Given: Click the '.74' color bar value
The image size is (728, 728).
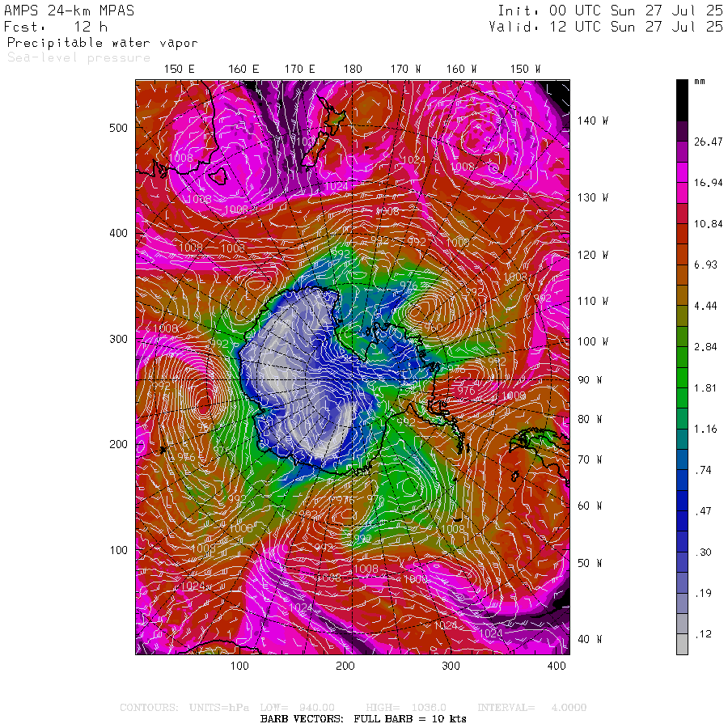Looking at the screenshot, I should pos(704,470).
